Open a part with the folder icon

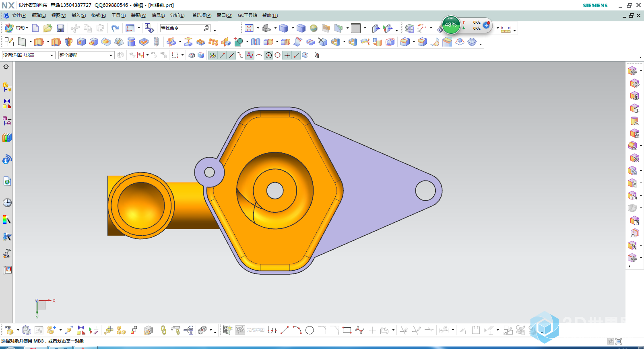click(48, 28)
